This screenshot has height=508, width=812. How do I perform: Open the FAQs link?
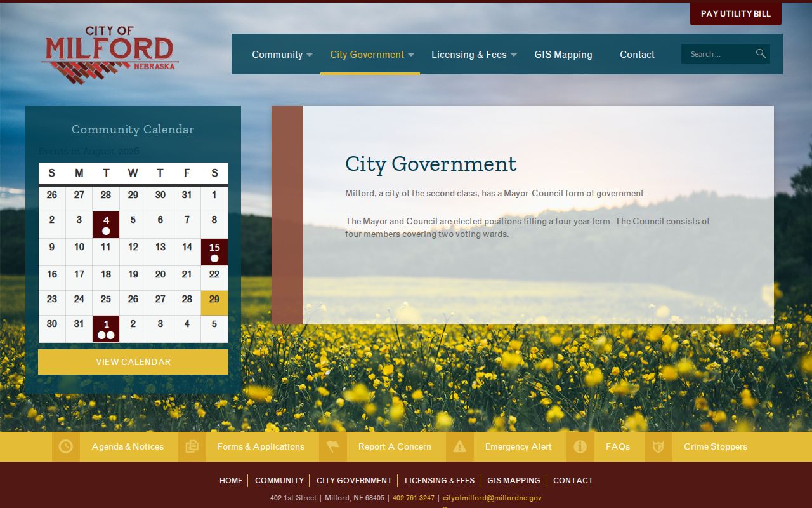point(618,446)
